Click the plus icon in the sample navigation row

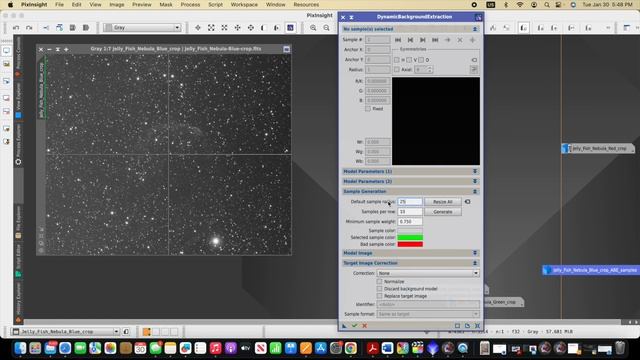(x=472, y=40)
